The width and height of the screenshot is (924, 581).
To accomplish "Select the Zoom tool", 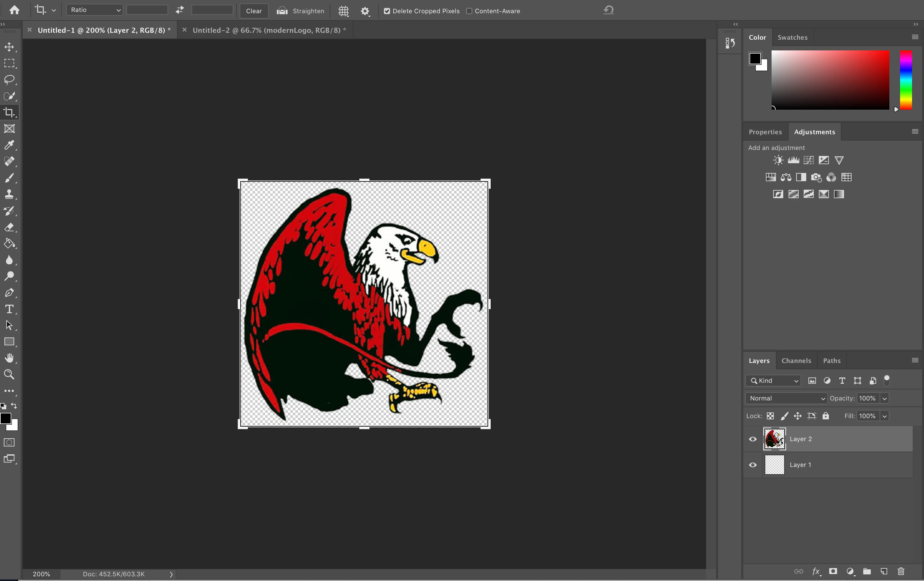I will click(9, 374).
